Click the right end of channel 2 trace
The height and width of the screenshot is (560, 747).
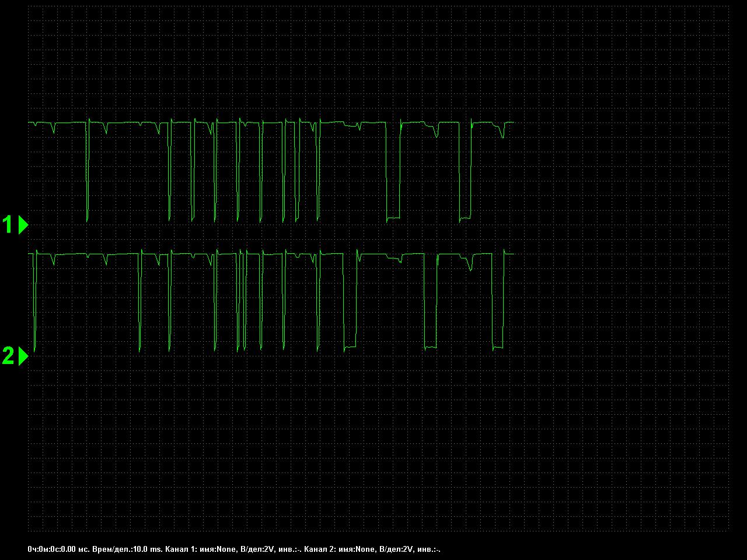(512, 254)
